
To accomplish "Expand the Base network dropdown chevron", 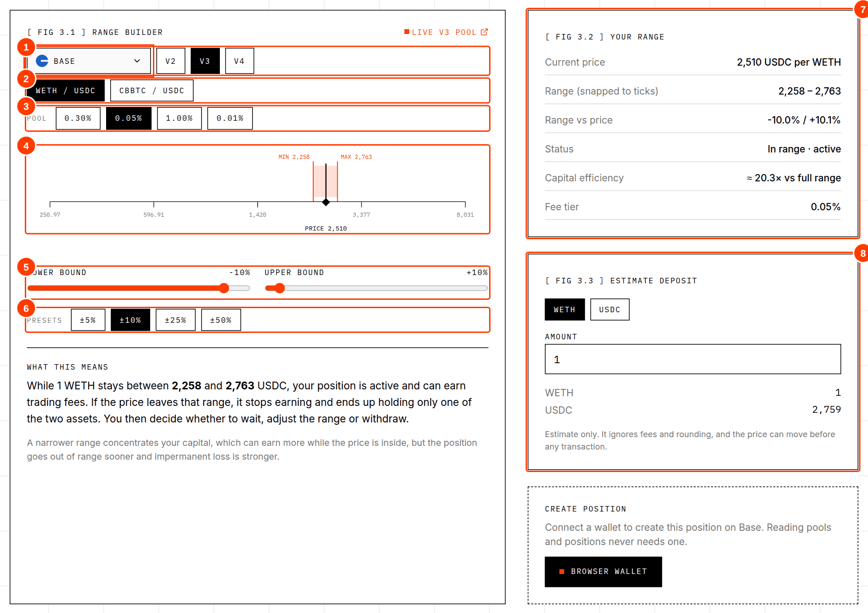I will pyautogui.click(x=137, y=61).
